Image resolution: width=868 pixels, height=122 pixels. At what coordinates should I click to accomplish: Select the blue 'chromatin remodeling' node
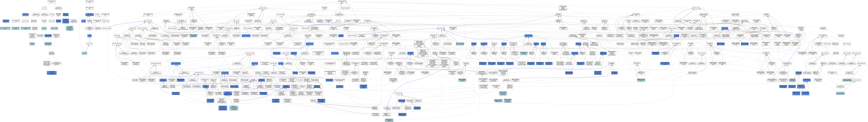coord(246,36)
